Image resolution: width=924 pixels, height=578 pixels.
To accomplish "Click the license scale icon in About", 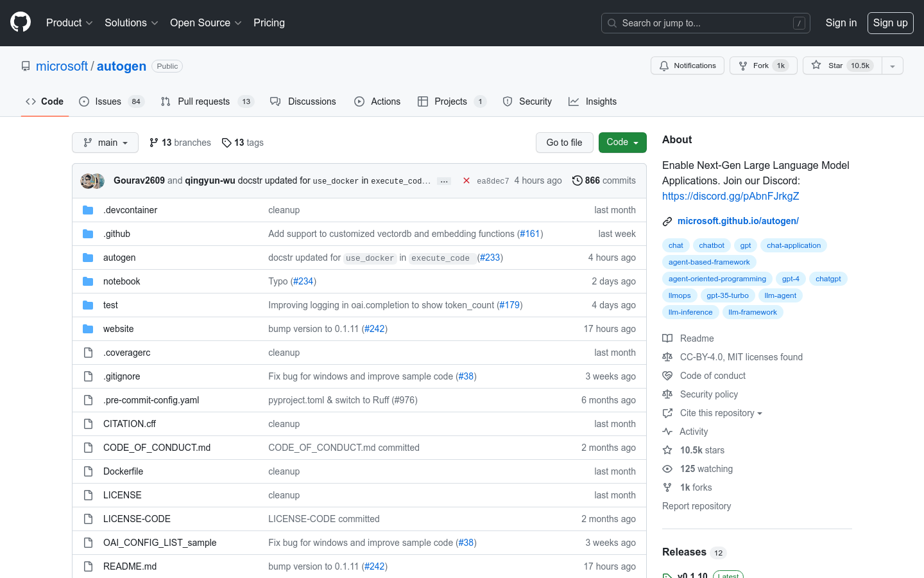I will click(667, 357).
